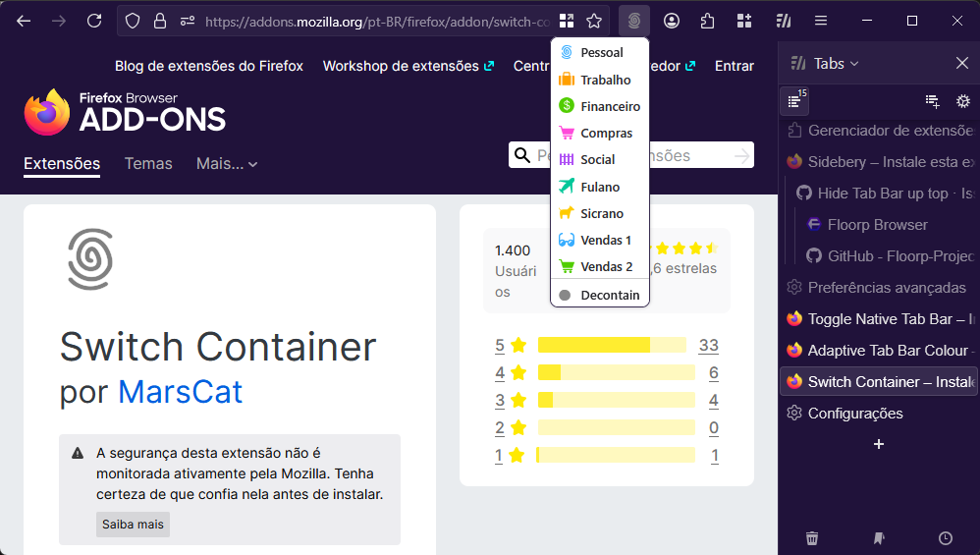Open the Firefox hamburger menu
The width and height of the screenshot is (980, 555).
[x=821, y=22]
